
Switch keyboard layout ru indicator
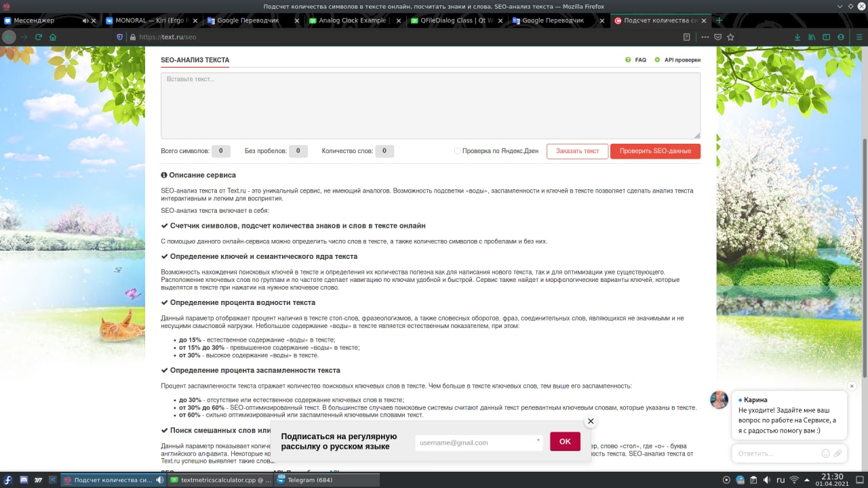[x=781, y=480]
